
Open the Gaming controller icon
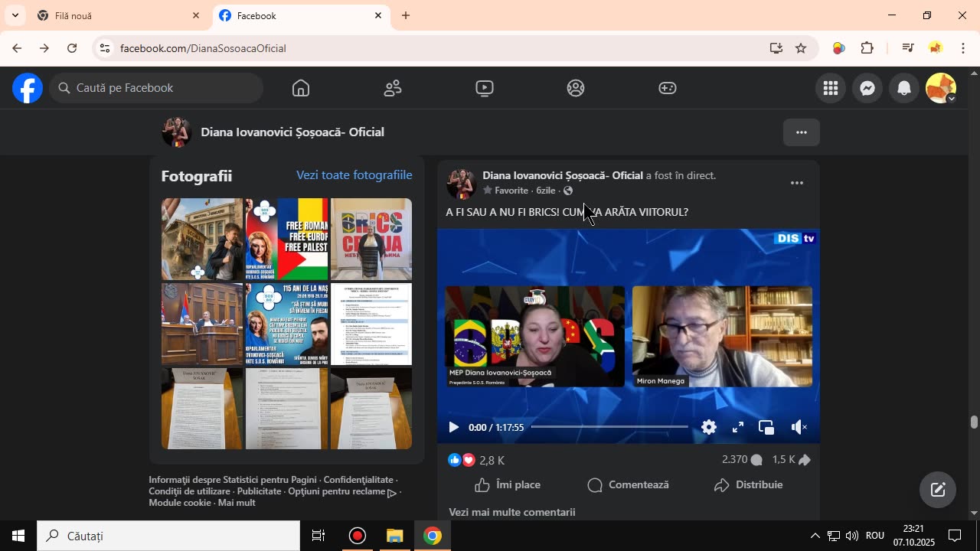click(x=668, y=88)
